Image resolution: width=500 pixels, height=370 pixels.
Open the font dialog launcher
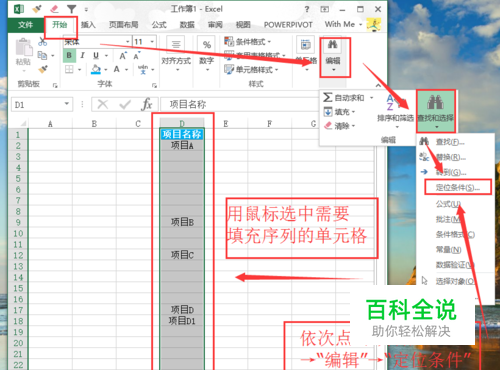coord(154,86)
